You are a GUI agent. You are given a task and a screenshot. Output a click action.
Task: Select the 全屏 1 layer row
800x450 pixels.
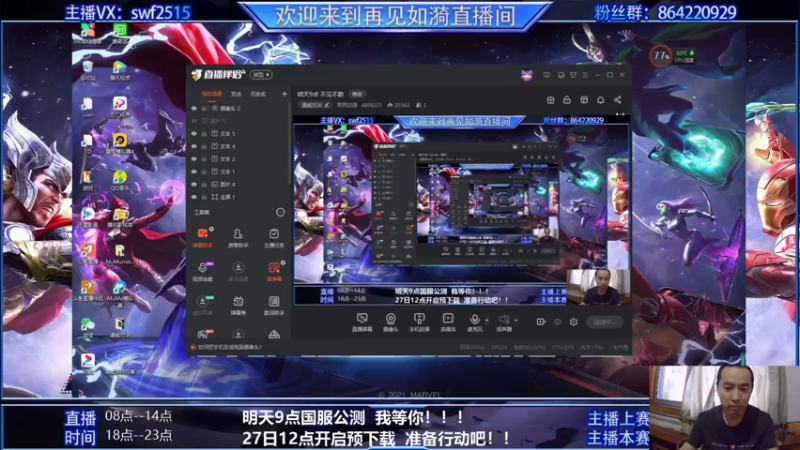tap(238, 197)
